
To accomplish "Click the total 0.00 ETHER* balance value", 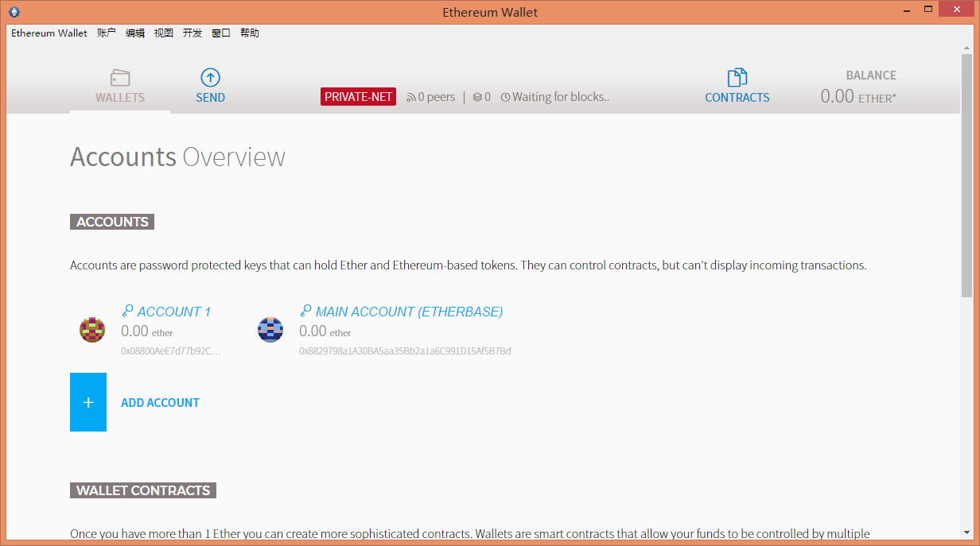I will (x=858, y=97).
